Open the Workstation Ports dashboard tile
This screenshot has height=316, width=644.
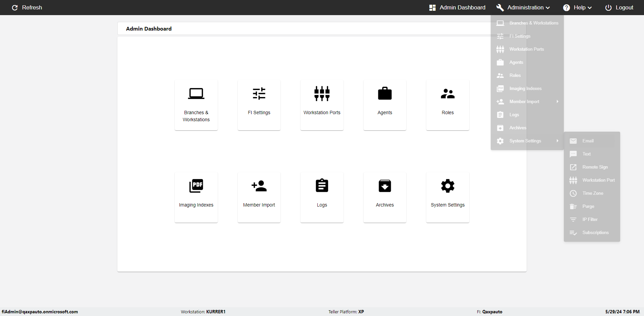tap(322, 105)
